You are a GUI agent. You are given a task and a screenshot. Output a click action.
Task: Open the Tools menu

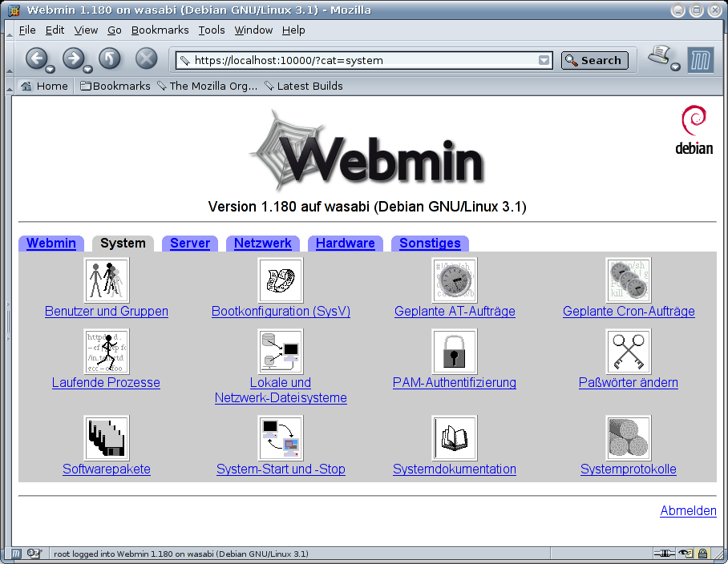[212, 30]
